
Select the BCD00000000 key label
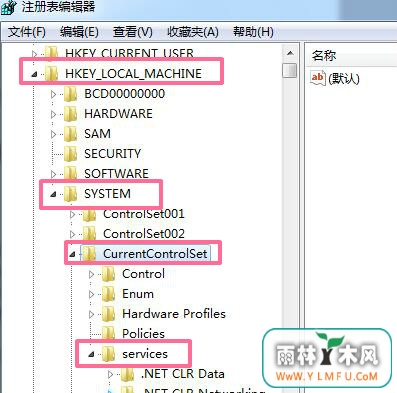[124, 94]
